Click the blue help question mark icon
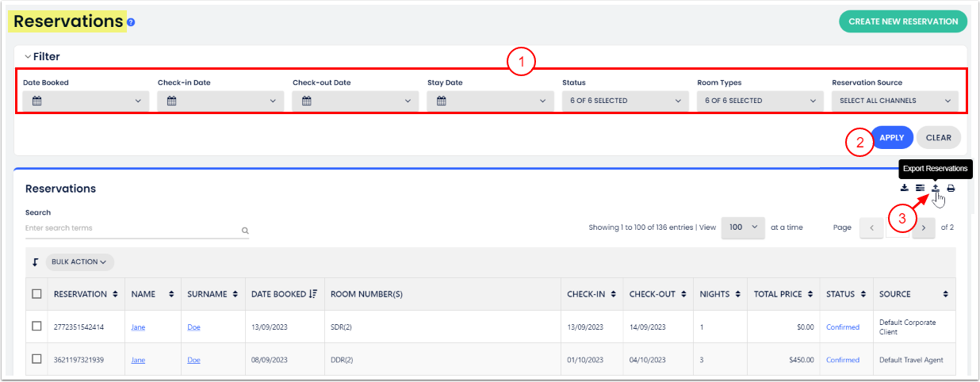Screen dimensions: 980x382 [131, 22]
